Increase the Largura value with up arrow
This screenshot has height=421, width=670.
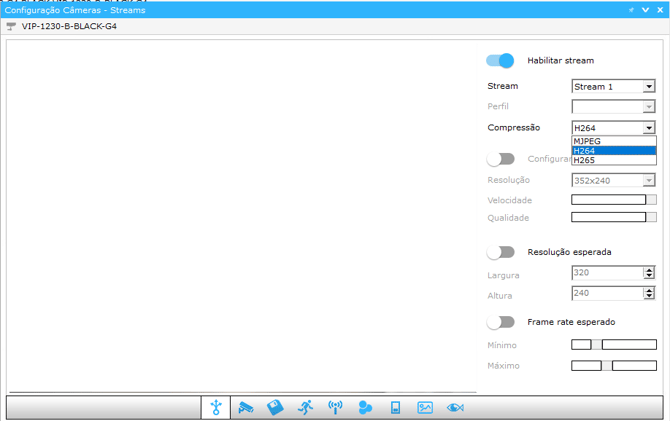(x=649, y=269)
